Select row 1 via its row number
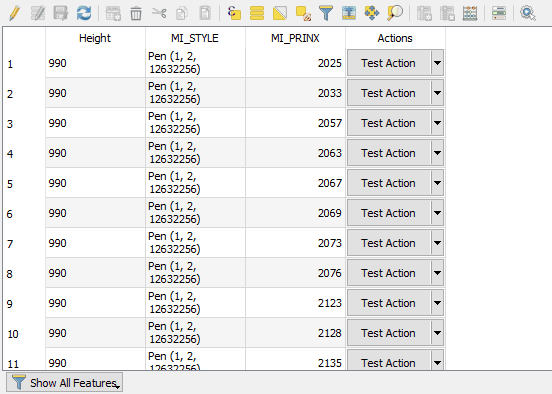The height and width of the screenshot is (394, 552). coord(24,63)
